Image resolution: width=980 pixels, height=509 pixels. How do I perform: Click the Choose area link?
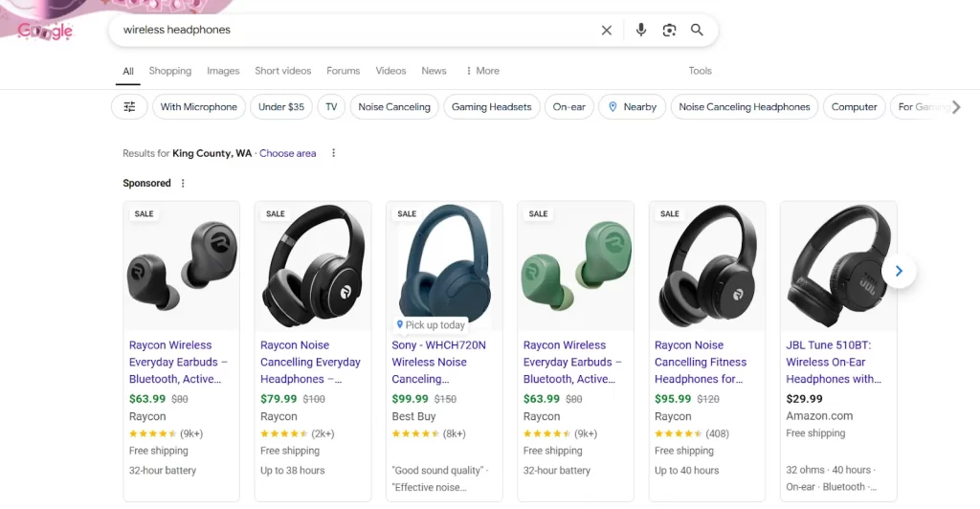[287, 153]
